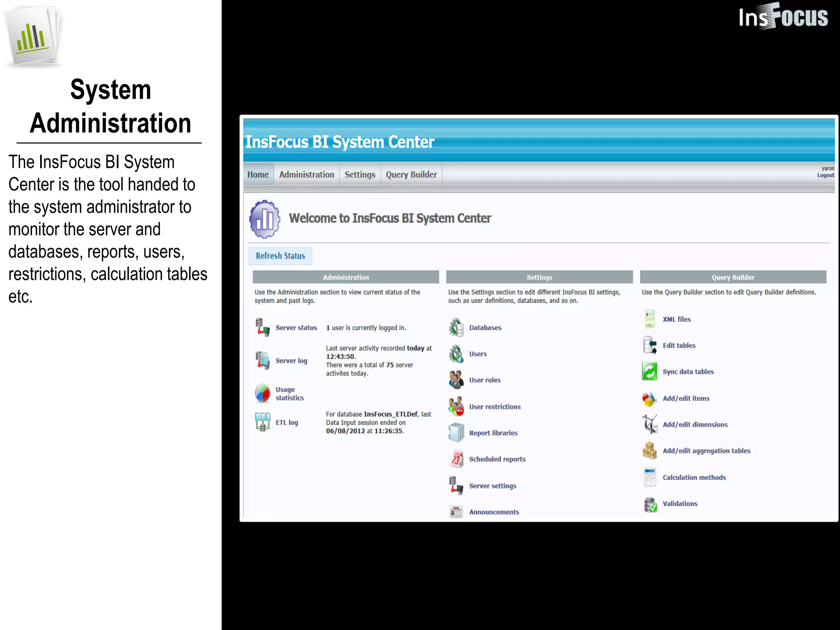Open the Calculation methods link
The width and height of the screenshot is (840, 630).
click(x=694, y=477)
